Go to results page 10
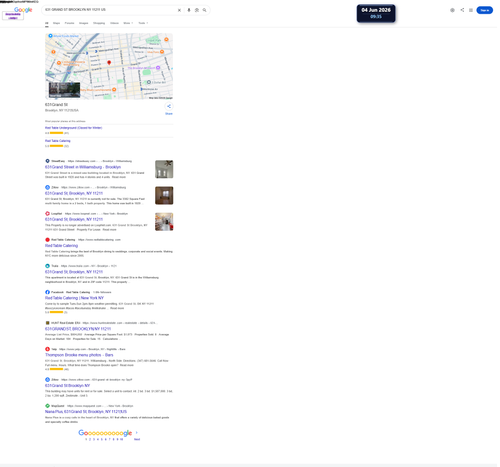The height and width of the screenshot is (467, 500). [121, 439]
